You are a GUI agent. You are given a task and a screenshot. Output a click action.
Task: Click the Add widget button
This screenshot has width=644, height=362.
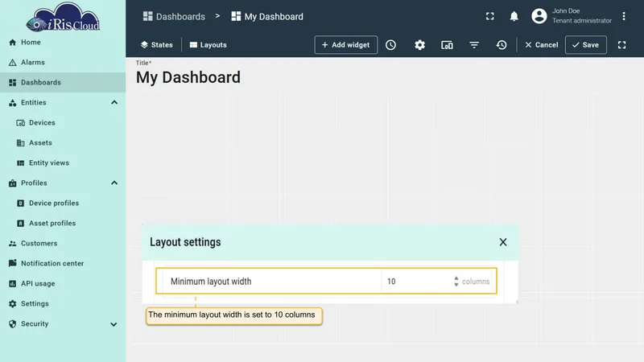tap(346, 45)
